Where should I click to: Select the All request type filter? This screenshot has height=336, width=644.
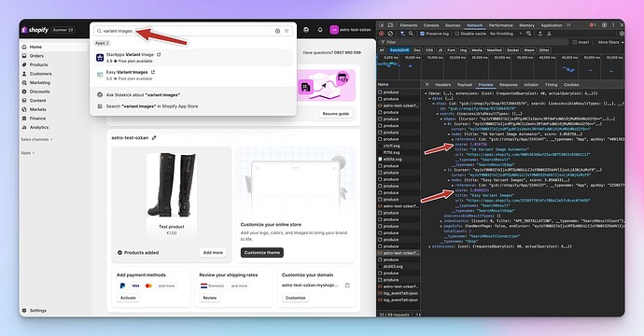(382, 50)
